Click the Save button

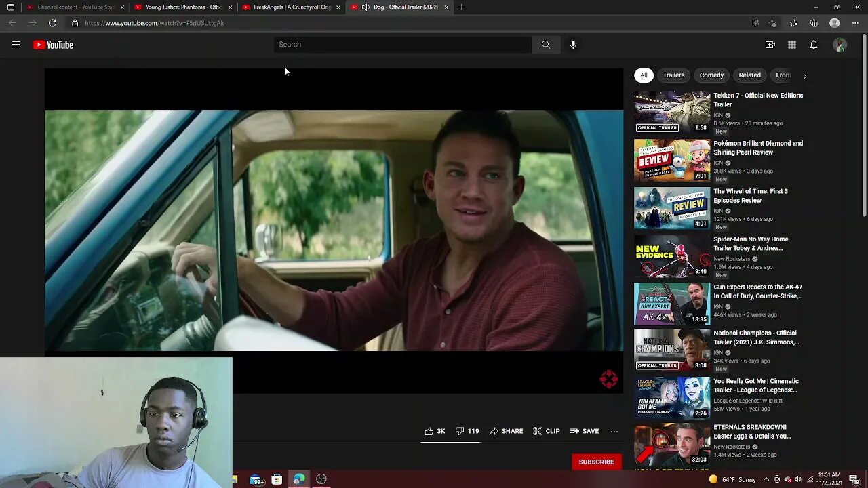[x=585, y=431]
